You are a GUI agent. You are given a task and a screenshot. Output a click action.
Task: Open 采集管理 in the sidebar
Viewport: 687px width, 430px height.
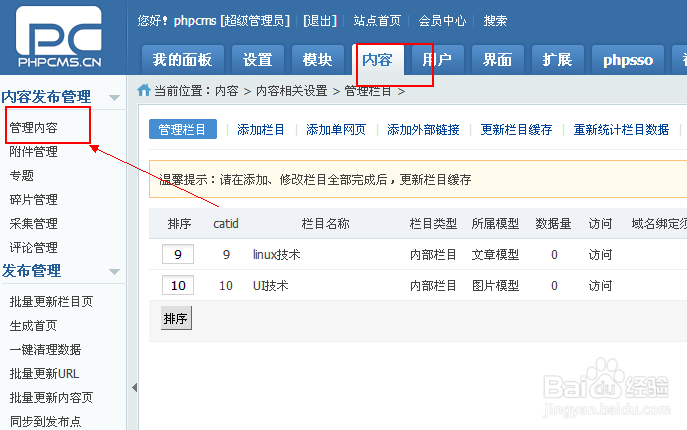34,224
